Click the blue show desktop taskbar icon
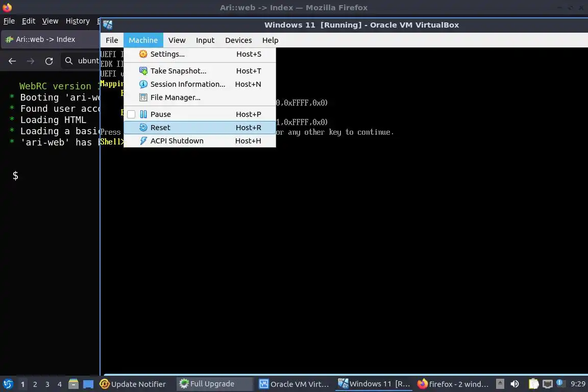588x392 pixels. (x=88, y=384)
